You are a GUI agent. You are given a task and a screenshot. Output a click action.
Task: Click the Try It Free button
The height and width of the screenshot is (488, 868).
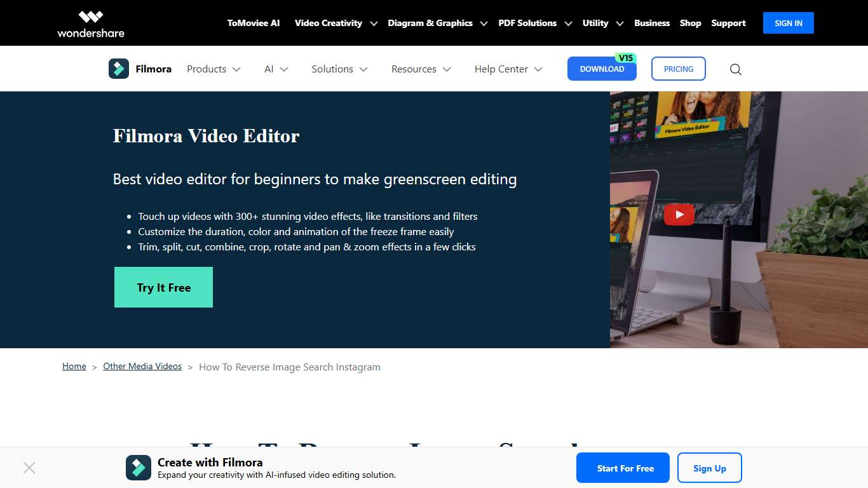[163, 287]
